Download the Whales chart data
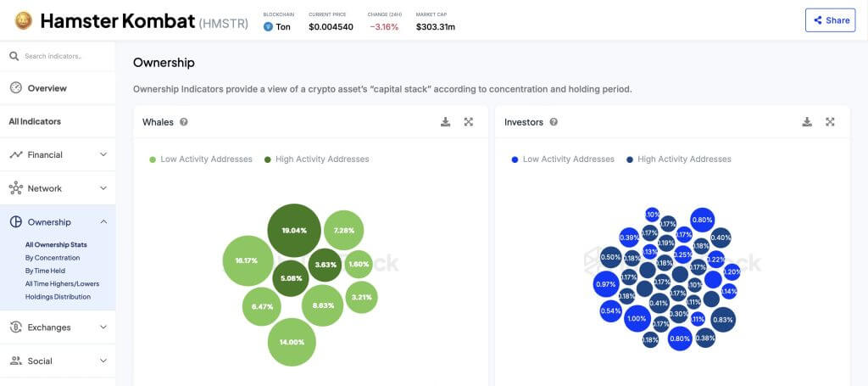The height and width of the screenshot is (386, 868). coord(445,122)
